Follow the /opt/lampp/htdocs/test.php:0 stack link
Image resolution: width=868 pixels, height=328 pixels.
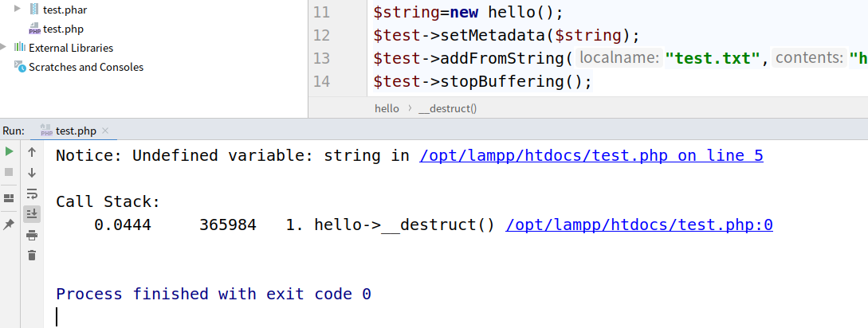click(639, 225)
